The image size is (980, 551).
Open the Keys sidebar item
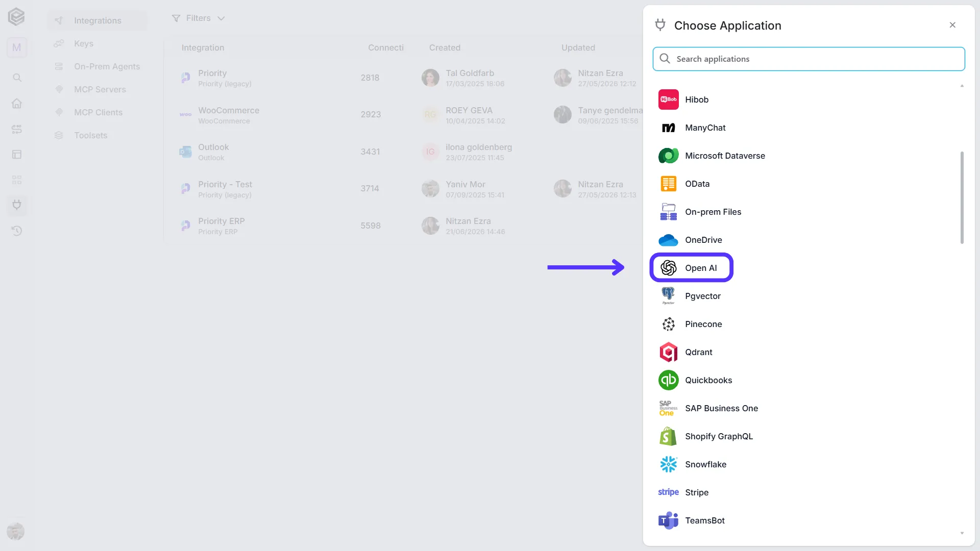(97, 43)
